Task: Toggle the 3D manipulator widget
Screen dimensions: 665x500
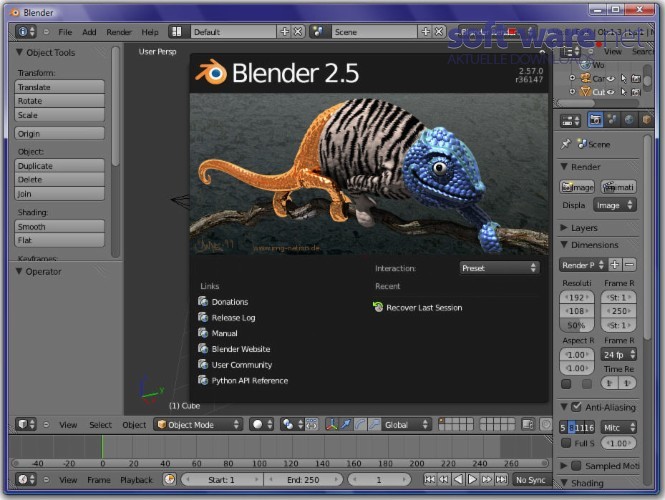Action: (x=332, y=425)
